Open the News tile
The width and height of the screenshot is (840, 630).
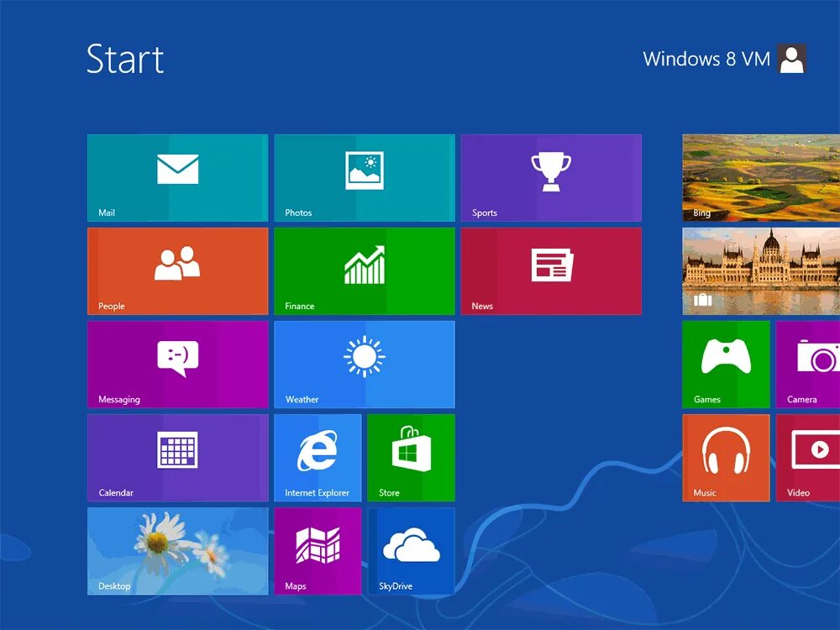coord(551,271)
